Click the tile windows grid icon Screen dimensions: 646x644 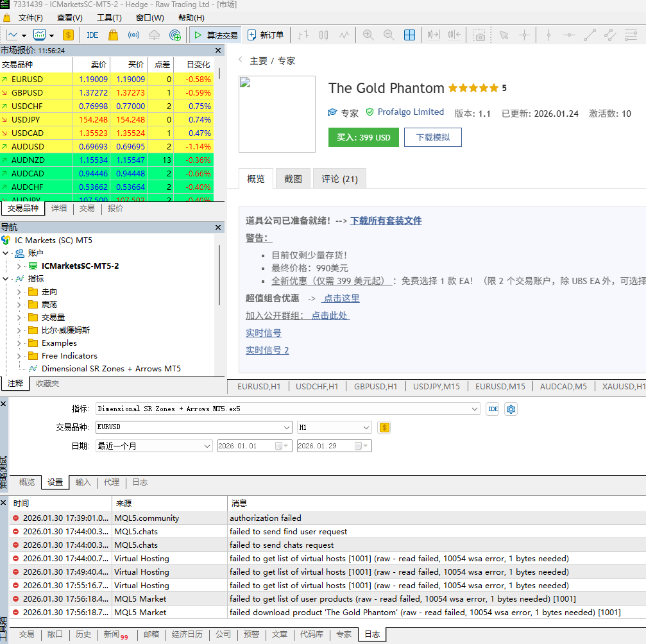coord(409,35)
